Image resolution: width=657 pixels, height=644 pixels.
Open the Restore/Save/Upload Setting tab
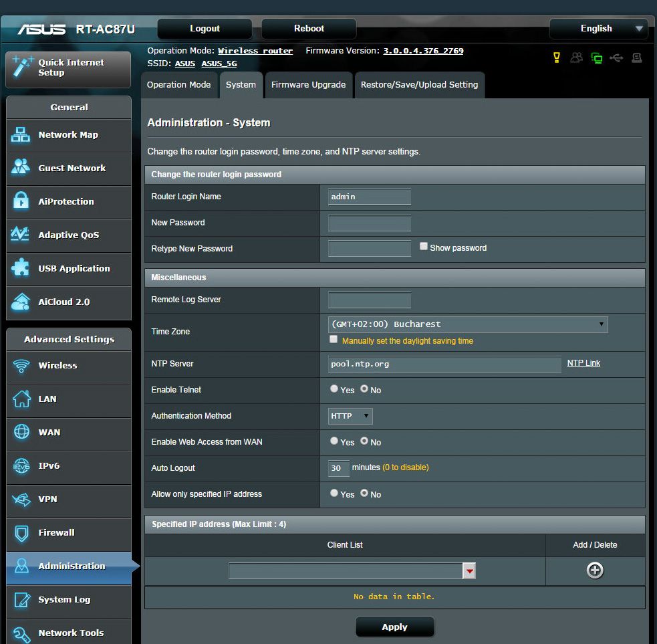[419, 85]
